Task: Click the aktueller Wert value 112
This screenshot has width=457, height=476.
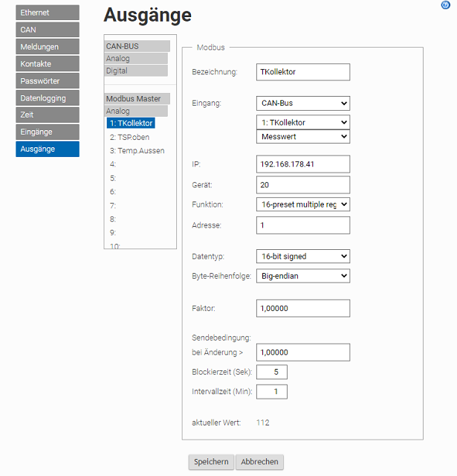Action: pyautogui.click(x=262, y=422)
